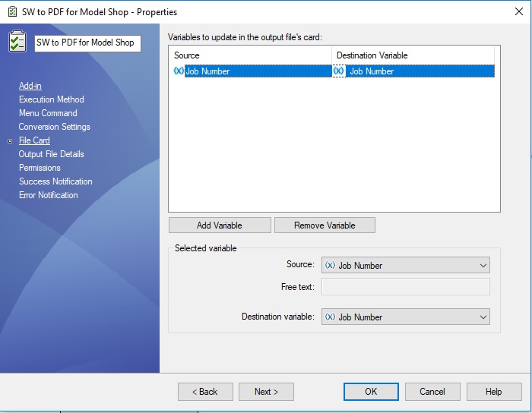The image size is (532, 413).
Task: Open Error Notification page
Action: pos(49,195)
